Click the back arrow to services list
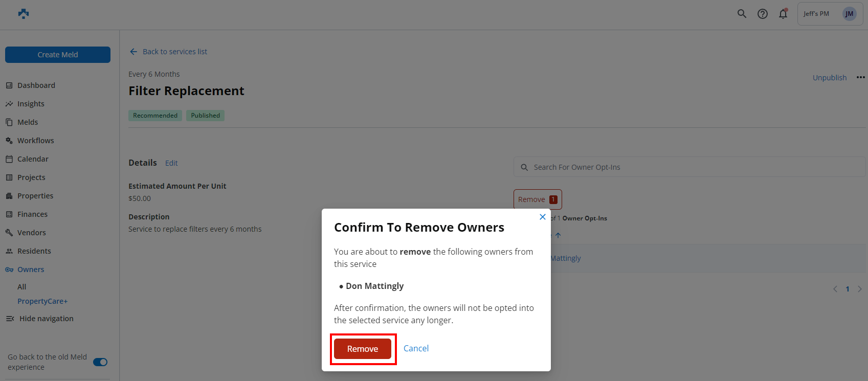The width and height of the screenshot is (868, 381). coord(133,52)
